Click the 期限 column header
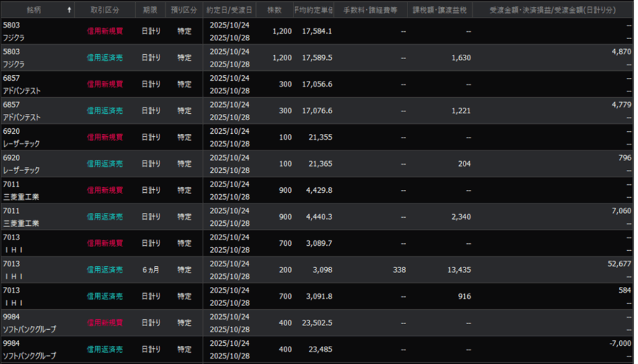The height and width of the screenshot is (364, 638). [x=150, y=10]
